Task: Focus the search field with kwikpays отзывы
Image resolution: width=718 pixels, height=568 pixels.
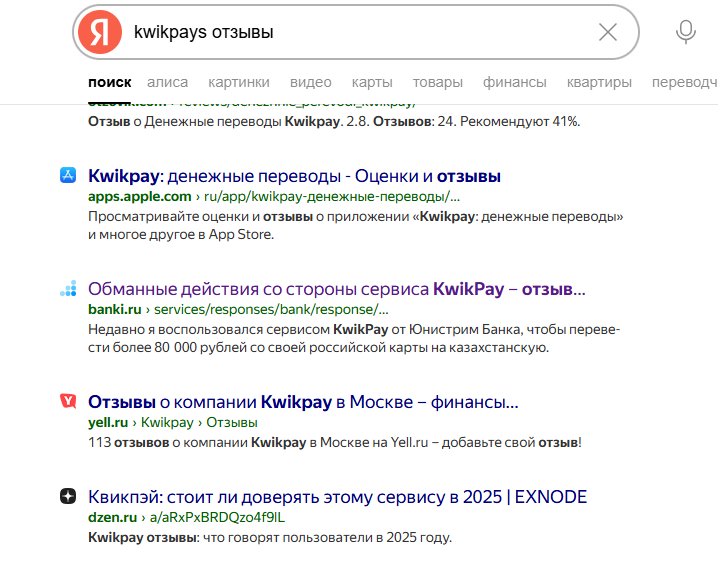Action: click(350, 32)
